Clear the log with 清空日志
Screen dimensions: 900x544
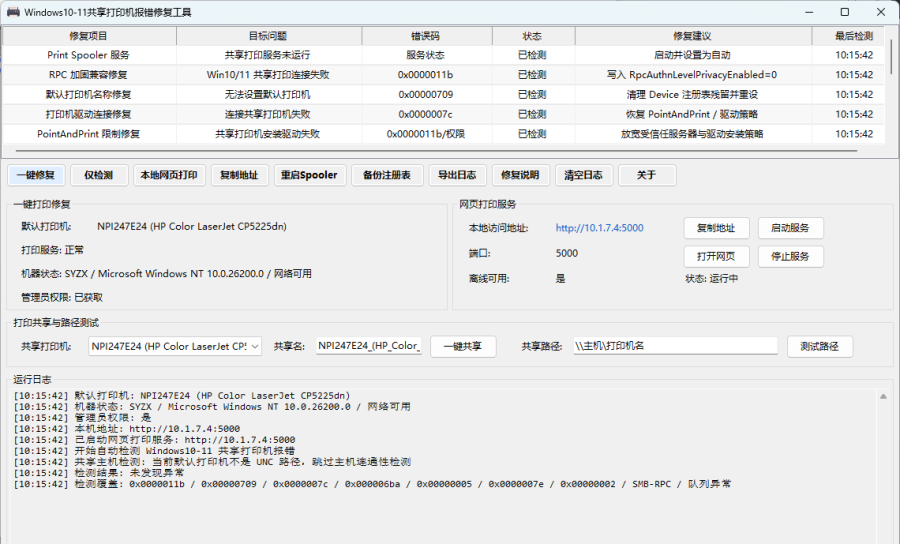[584, 175]
